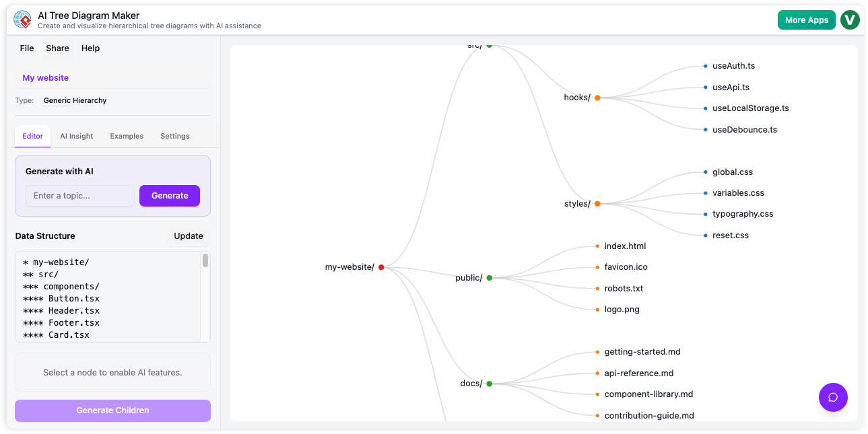Collapse the tree at the my-website/ root node
The image size is (868, 434).
[381, 266]
